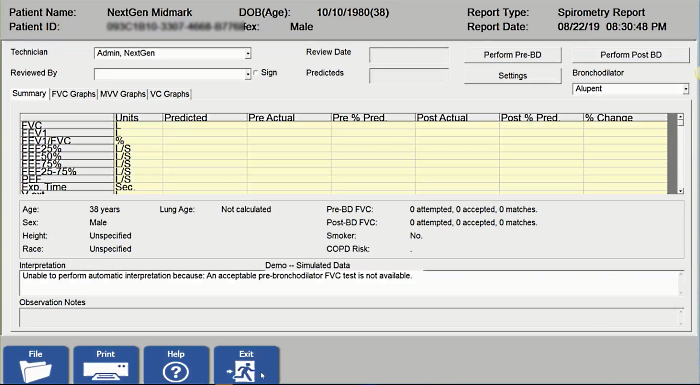Switch to the FVC Graphs tab
The height and width of the screenshot is (385, 700).
click(73, 94)
